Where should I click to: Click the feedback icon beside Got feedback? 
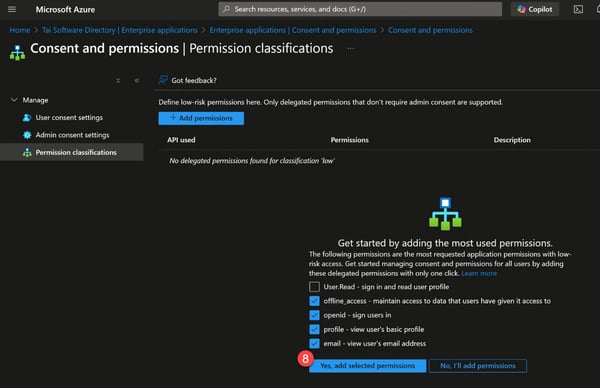(163, 80)
